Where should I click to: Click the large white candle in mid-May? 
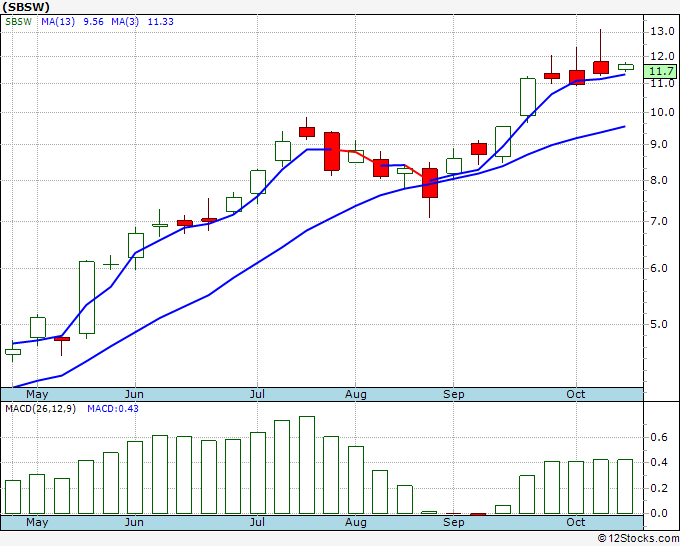(x=87, y=298)
